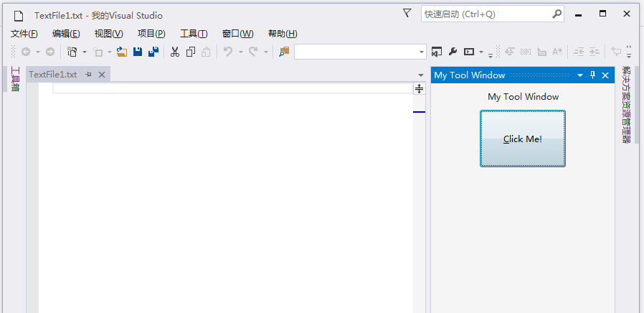Open the document tab list dropdown

tap(420, 75)
